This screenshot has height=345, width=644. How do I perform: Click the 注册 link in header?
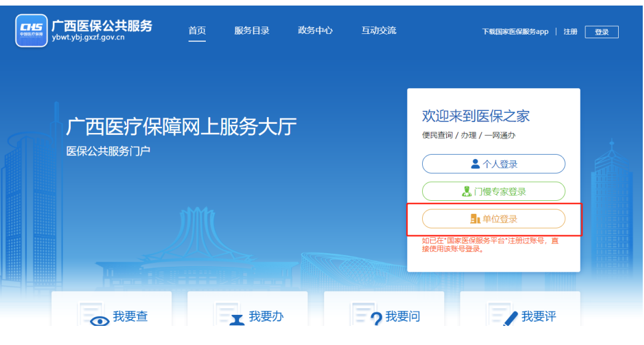coord(570,32)
